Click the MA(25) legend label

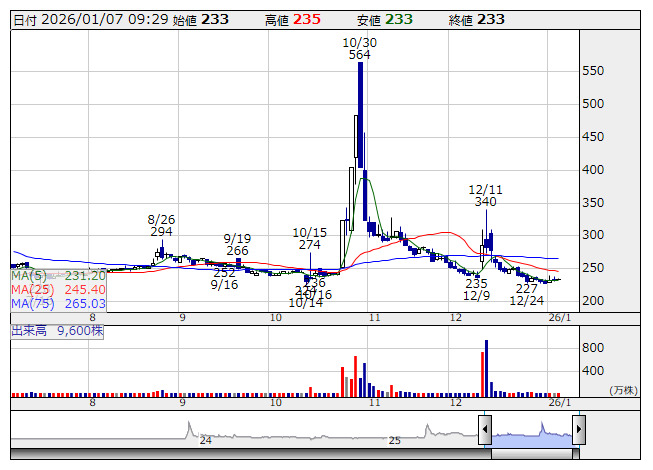[x=31, y=289]
